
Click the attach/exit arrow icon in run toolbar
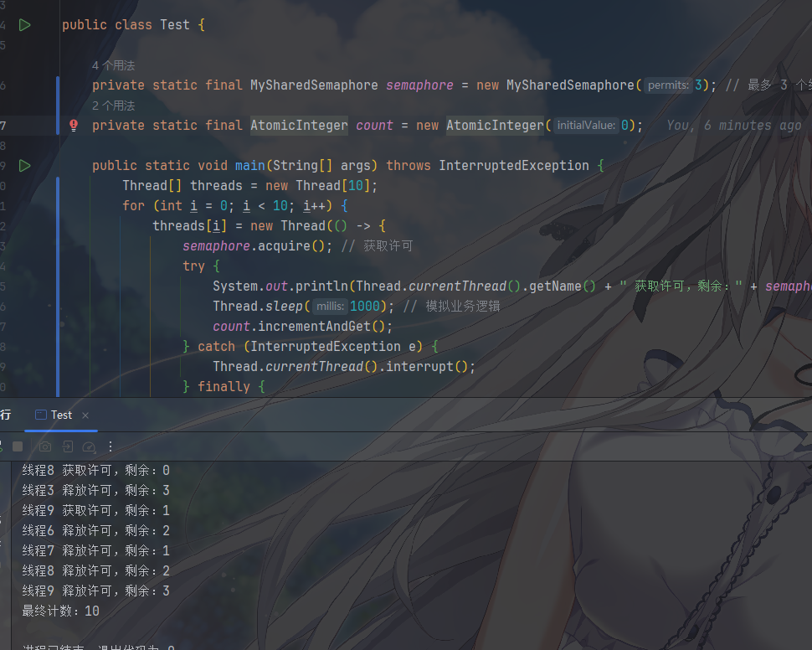click(67, 447)
